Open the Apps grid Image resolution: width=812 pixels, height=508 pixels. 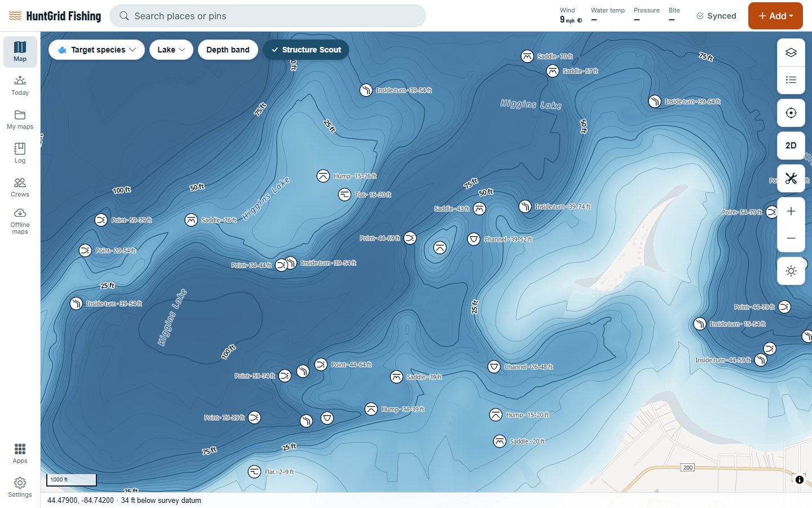tap(20, 454)
